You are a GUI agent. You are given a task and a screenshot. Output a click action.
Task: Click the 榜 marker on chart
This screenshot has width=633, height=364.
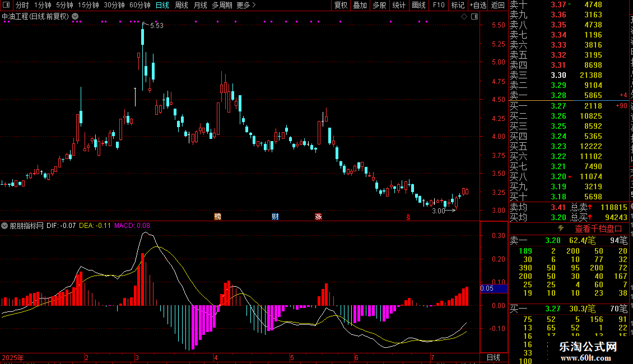(x=217, y=217)
